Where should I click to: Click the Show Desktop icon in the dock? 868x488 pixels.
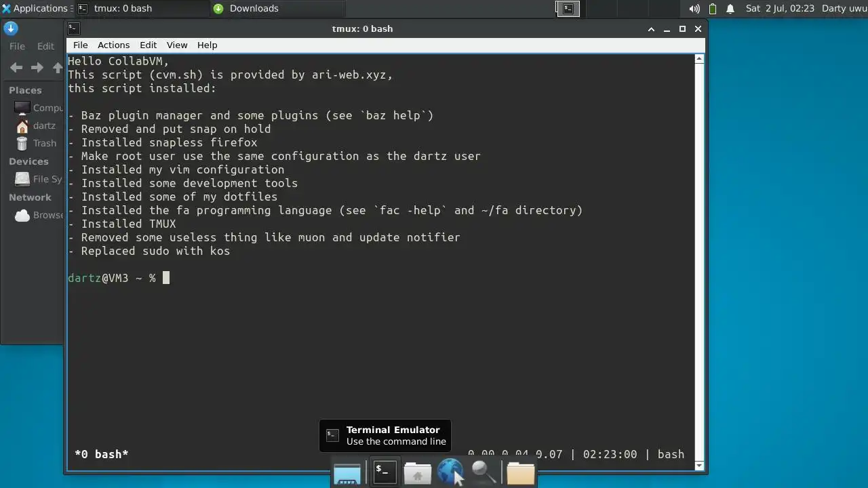click(347, 473)
